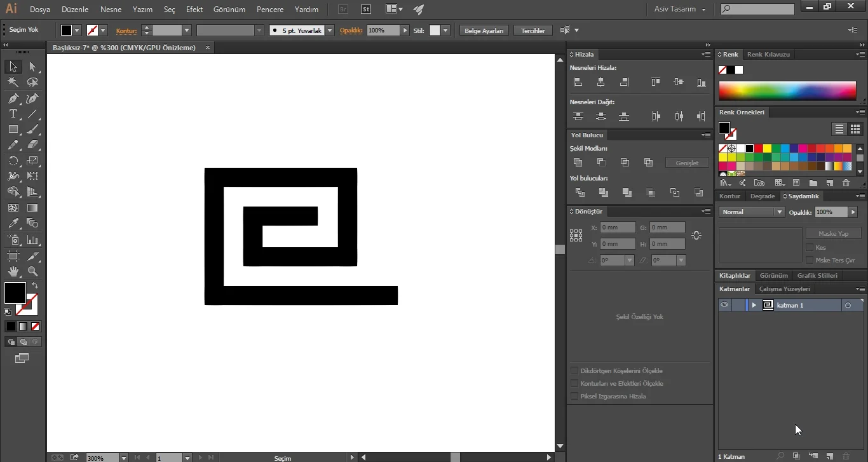
Task: Open the zoom level 300% dropdown
Action: click(123, 458)
